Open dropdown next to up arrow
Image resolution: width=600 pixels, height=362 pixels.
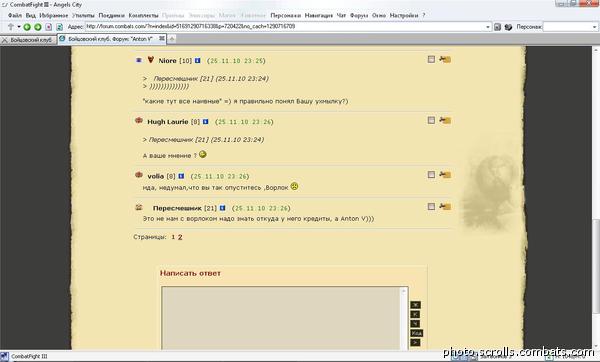[x=18, y=27]
